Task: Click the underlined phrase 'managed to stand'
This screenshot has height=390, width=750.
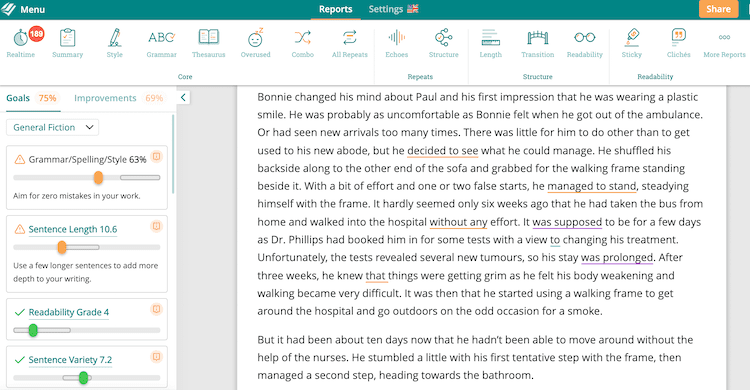Action: (592, 186)
